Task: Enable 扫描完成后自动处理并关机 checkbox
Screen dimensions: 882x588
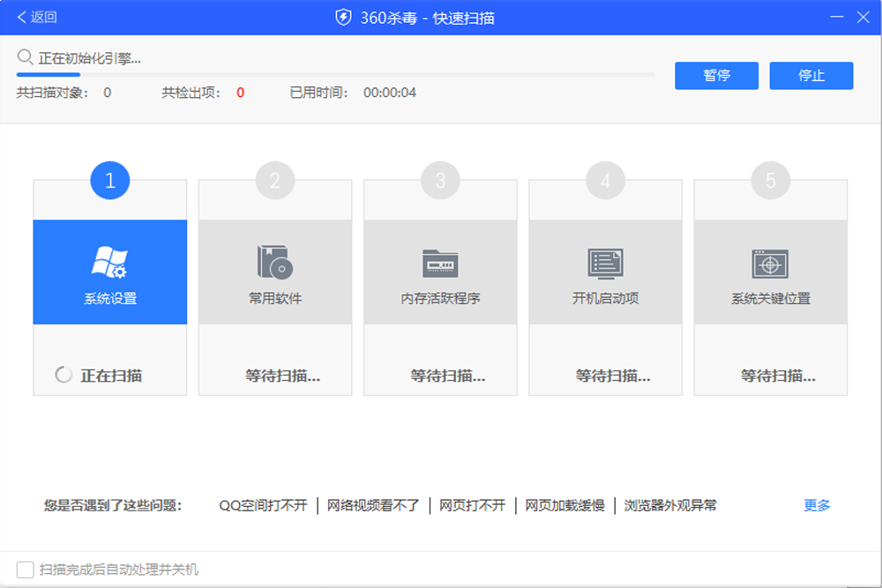Action: (x=26, y=569)
